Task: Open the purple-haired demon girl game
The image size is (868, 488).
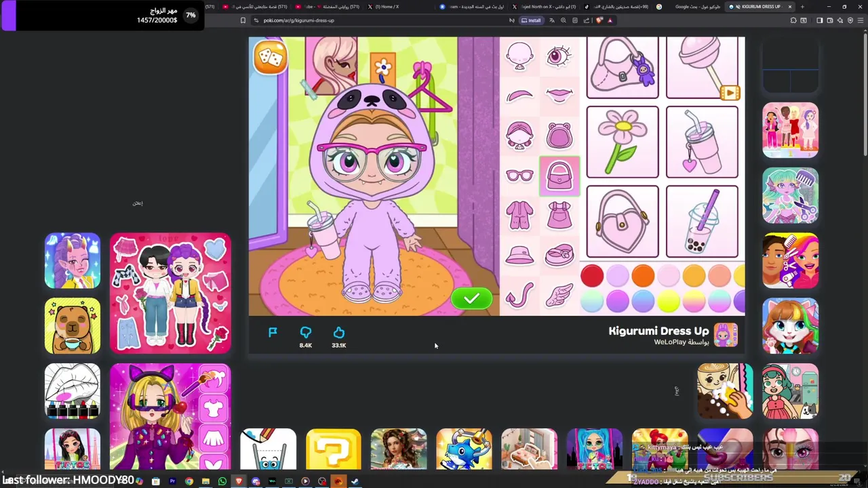Action: point(73,261)
